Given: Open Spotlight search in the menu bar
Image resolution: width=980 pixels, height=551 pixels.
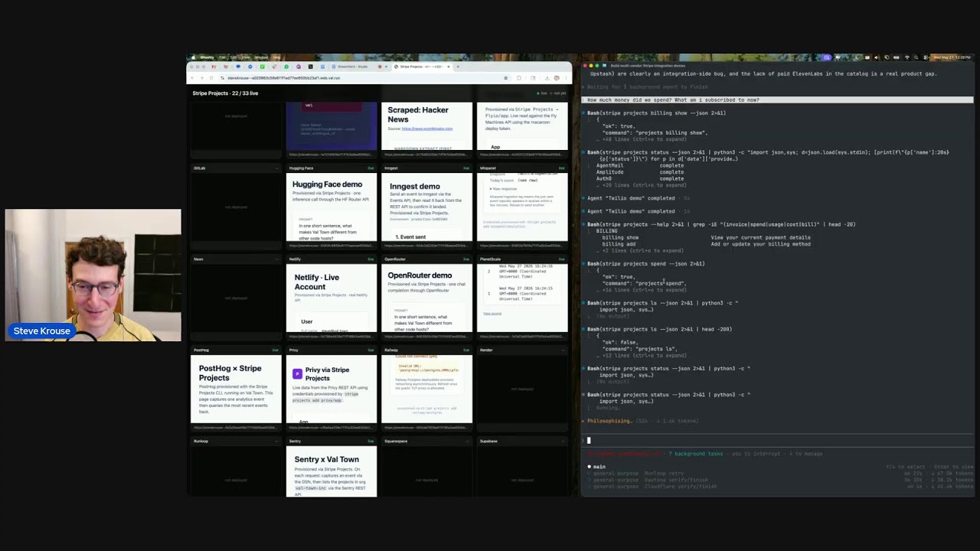Looking at the screenshot, I should [x=916, y=57].
